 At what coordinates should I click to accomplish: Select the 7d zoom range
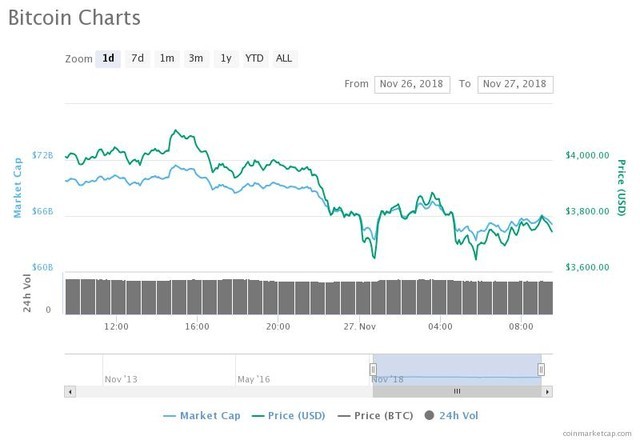[x=138, y=58]
